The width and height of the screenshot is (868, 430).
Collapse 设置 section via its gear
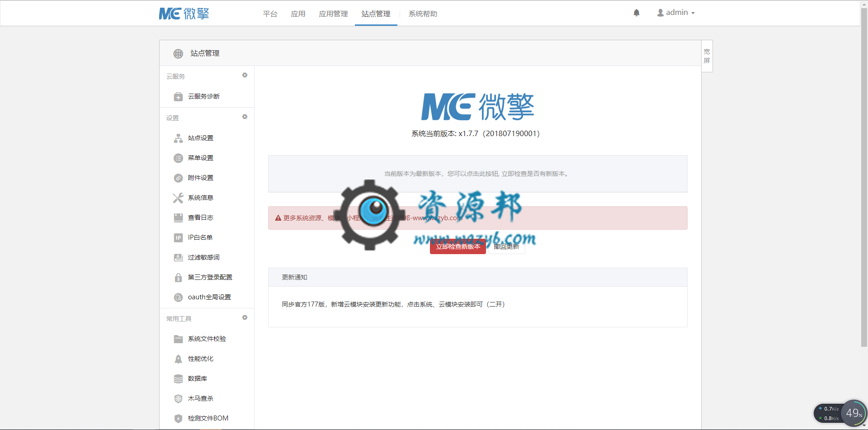[245, 117]
